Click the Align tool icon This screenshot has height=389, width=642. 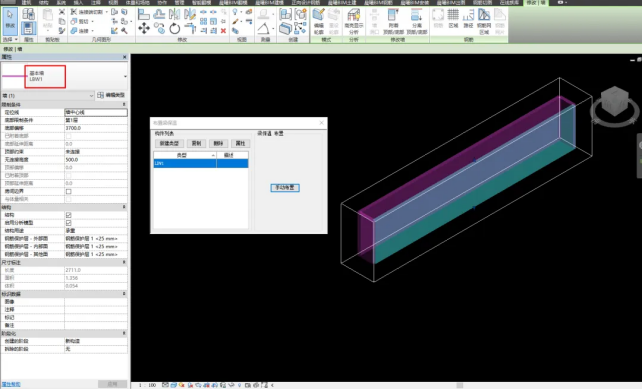coord(144,14)
